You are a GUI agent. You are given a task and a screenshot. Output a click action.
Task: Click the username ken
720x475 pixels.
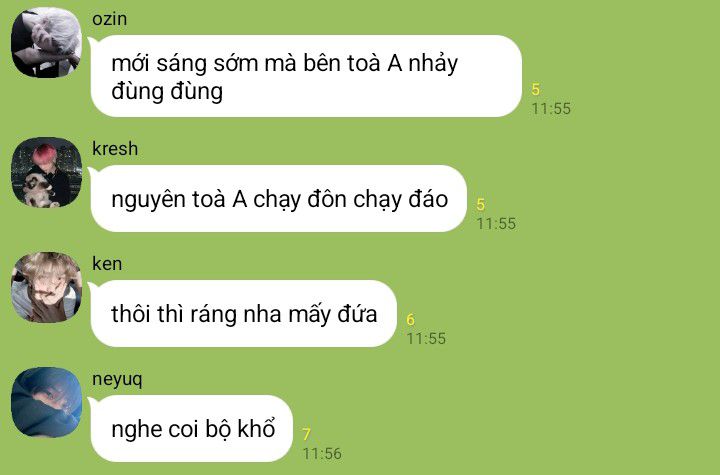107,264
